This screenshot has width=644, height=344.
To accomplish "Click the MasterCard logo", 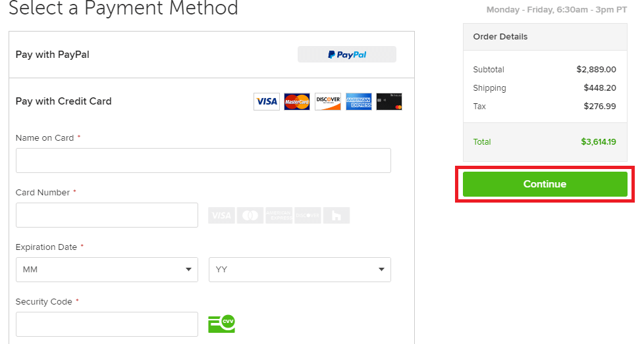I will 297,102.
